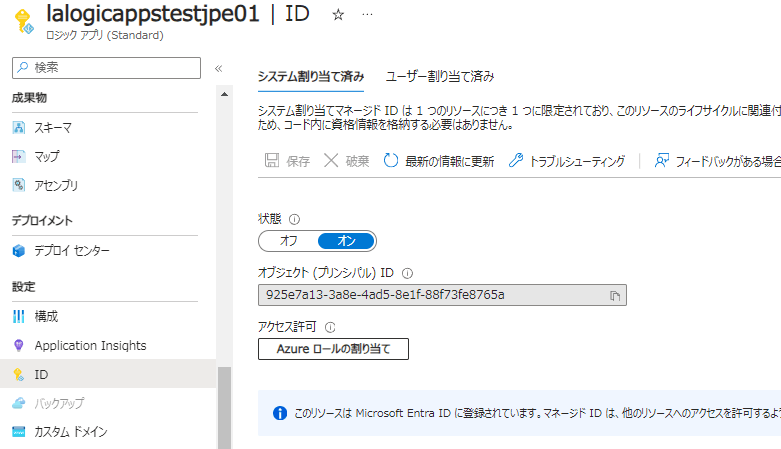Click the blue information icon in banner
Image resolution: width=781 pixels, height=449 pixels.
click(x=280, y=413)
